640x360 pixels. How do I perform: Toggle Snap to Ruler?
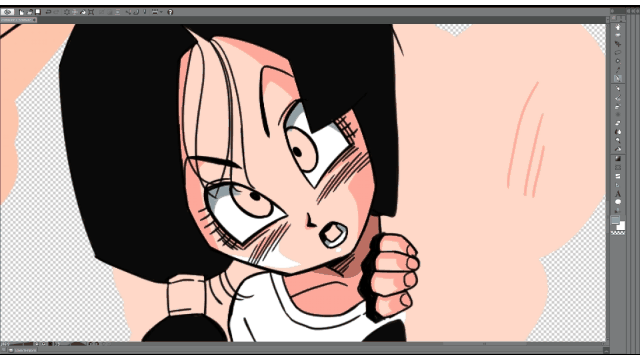pos(128,12)
